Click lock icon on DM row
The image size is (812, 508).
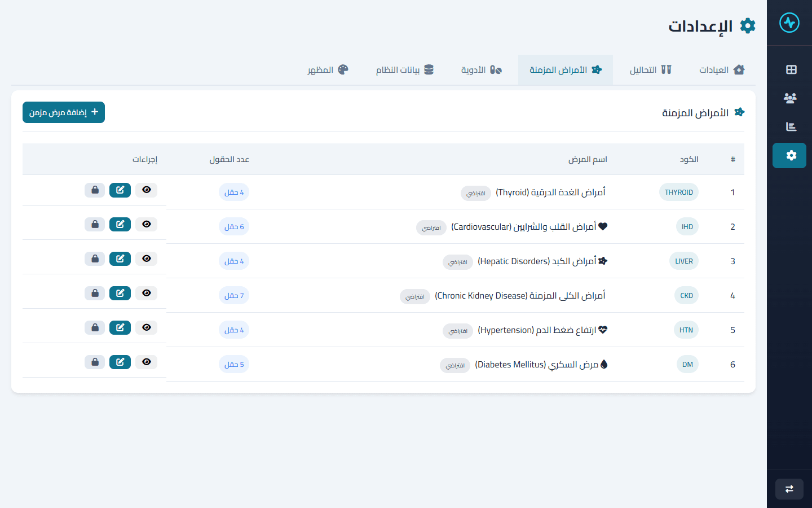(x=95, y=362)
